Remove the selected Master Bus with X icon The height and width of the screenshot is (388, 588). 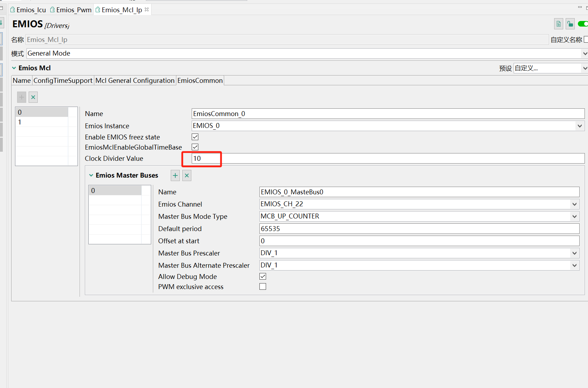tap(187, 175)
